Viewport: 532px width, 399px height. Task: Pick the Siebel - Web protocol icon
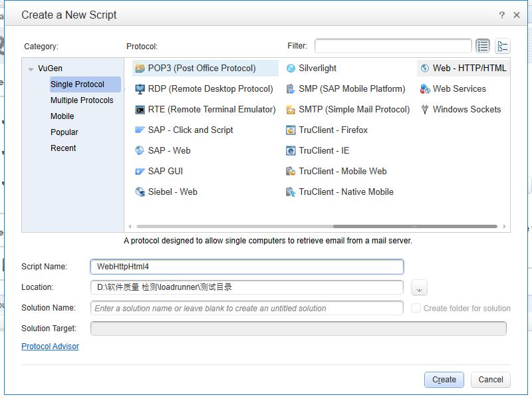(x=140, y=192)
